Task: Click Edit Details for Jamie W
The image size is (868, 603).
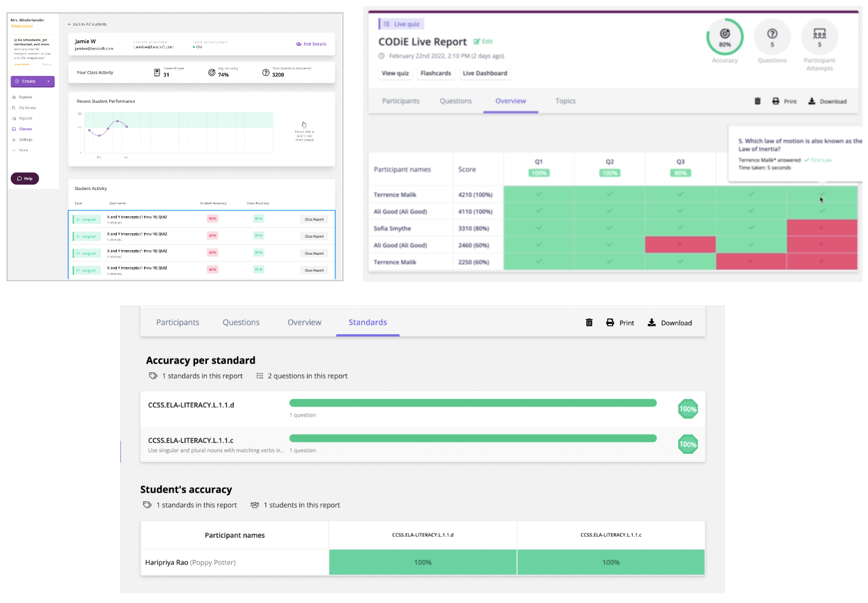Action: tap(311, 44)
